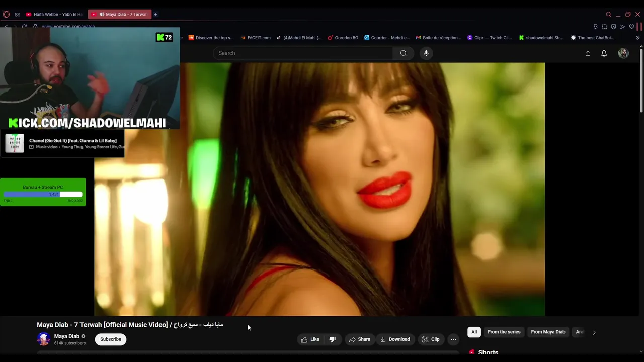Image resolution: width=644 pixels, height=362 pixels.
Task: Open the Boîte de réception Gmail bookmark
Action: pyautogui.click(x=439, y=38)
